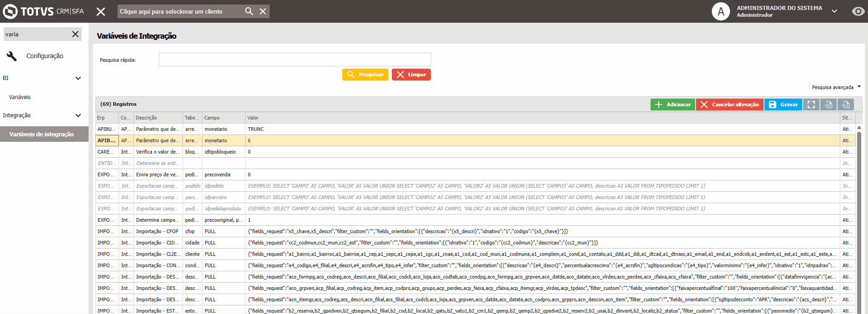Image resolution: width=868 pixels, height=314 pixels.
Task: Click the Configuração wrench icon
Action: coord(12,56)
